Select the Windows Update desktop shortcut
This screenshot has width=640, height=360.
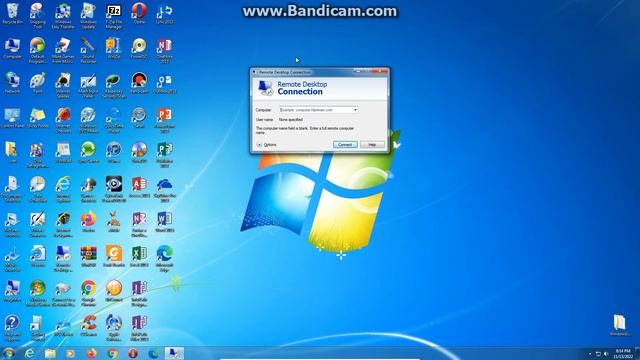[88, 16]
